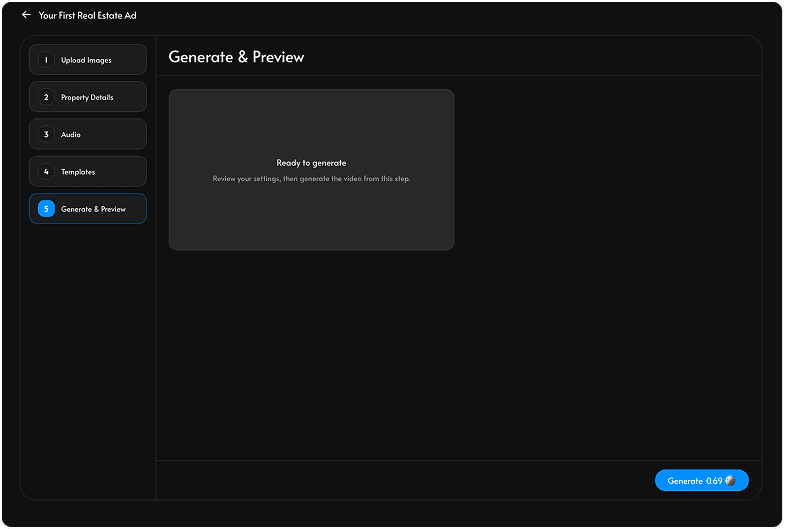The height and width of the screenshot is (529, 785).
Task: Open the Property Details step
Action: coord(88,97)
